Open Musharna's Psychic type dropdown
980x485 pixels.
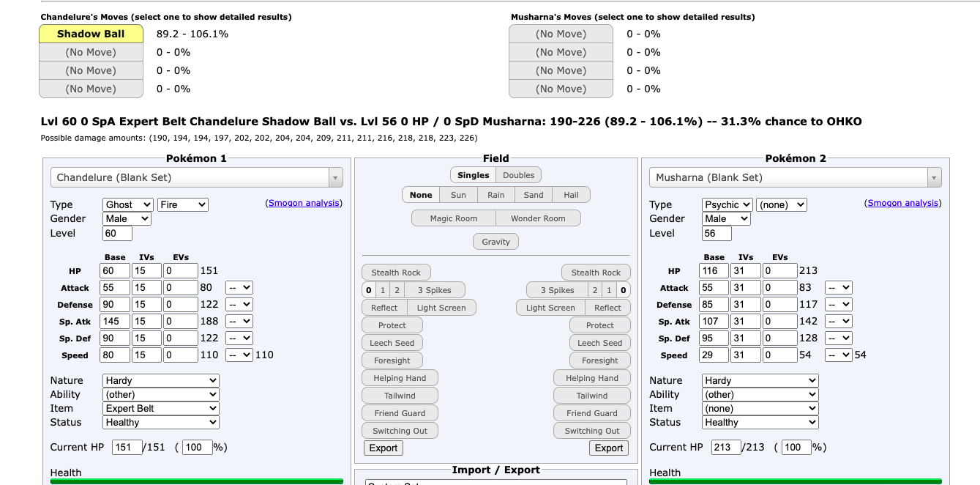727,205
